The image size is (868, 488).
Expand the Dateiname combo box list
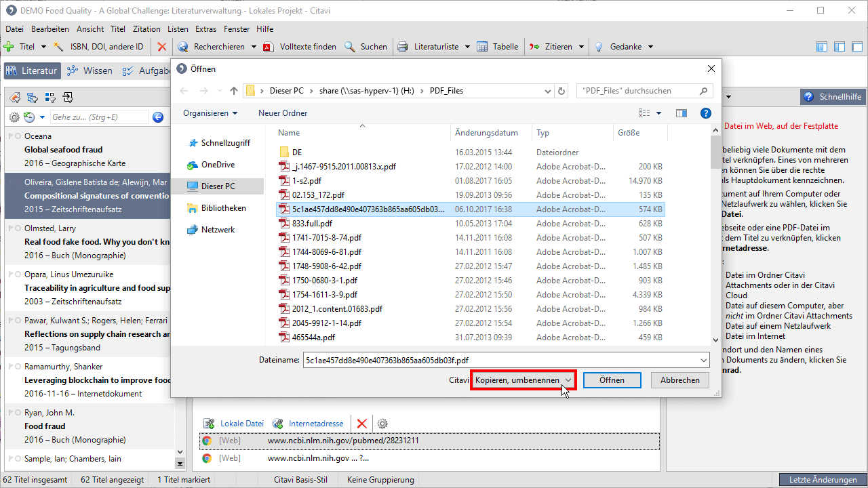[703, 360]
